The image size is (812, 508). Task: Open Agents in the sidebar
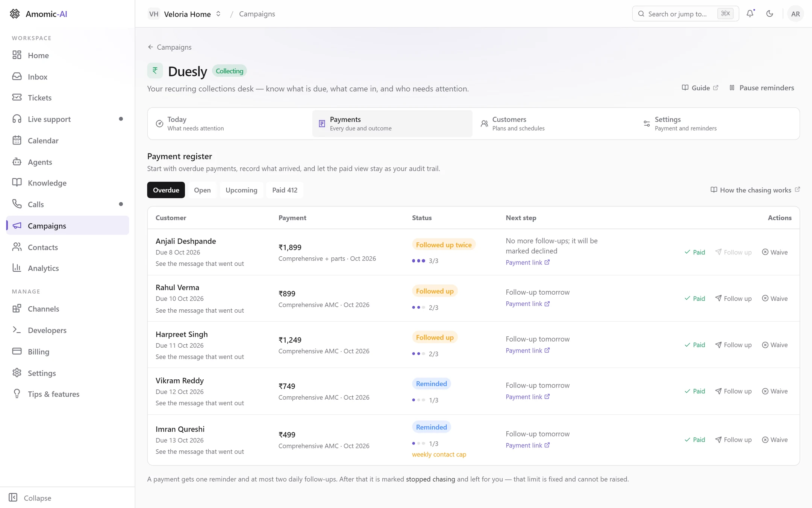(x=68, y=162)
